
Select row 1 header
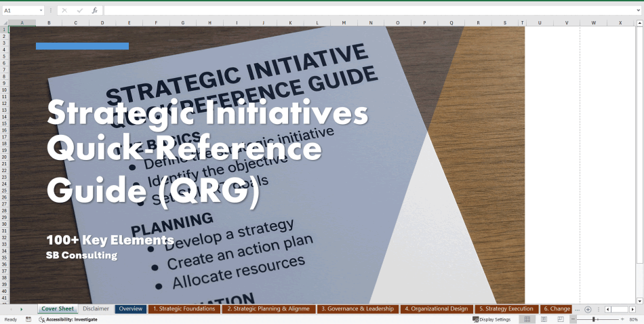[x=4, y=30]
